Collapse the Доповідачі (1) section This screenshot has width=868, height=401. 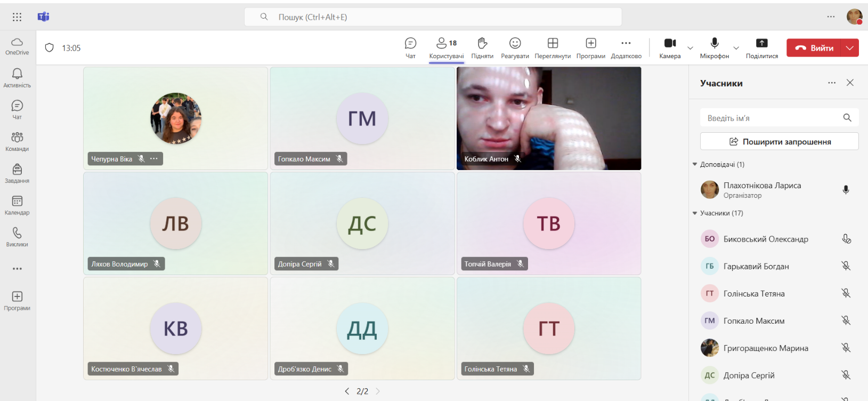(x=695, y=164)
